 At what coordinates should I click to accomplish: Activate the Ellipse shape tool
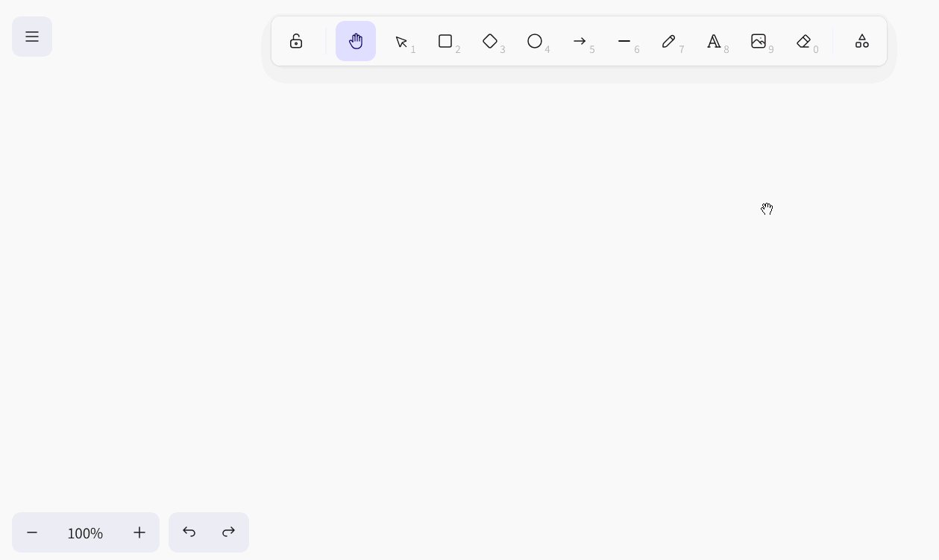pyautogui.click(x=535, y=41)
